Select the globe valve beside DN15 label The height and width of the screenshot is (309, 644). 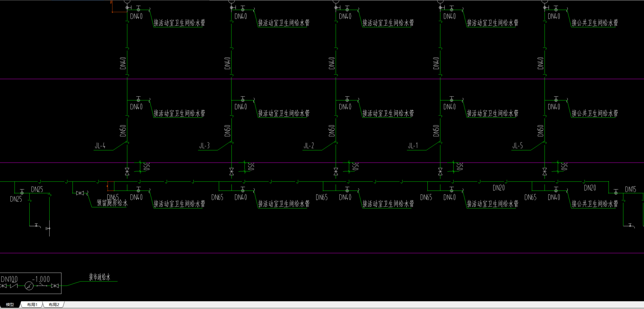click(x=616, y=192)
